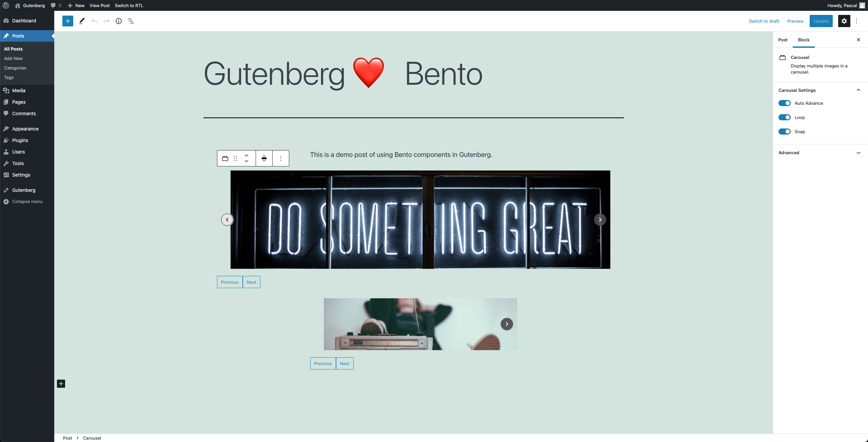
Task: Open Dashboard in the admin sidebar
Action: [x=27, y=21]
